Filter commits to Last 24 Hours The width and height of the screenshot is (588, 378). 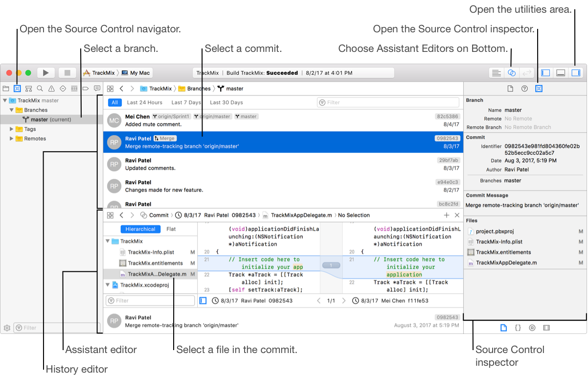pyautogui.click(x=145, y=102)
